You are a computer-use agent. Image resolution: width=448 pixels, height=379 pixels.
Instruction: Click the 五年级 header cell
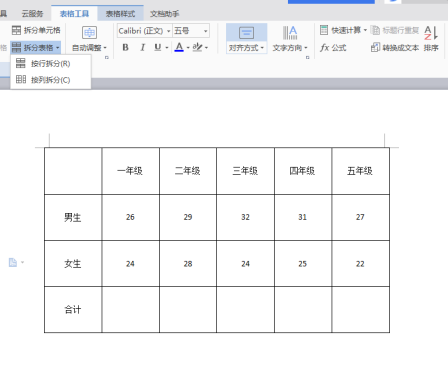click(360, 171)
